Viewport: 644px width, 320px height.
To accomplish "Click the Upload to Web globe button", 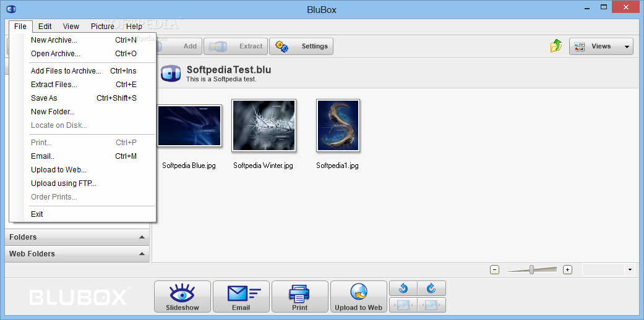I will (359, 297).
